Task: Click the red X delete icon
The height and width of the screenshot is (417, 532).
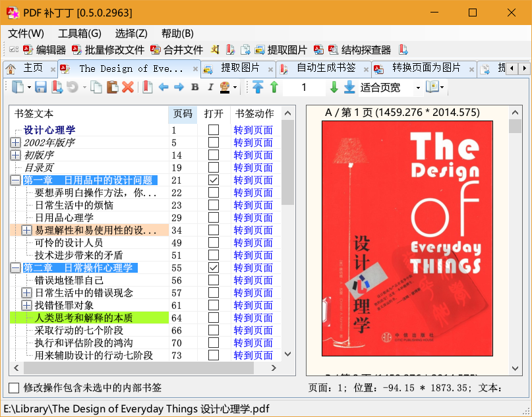Action: 128,88
